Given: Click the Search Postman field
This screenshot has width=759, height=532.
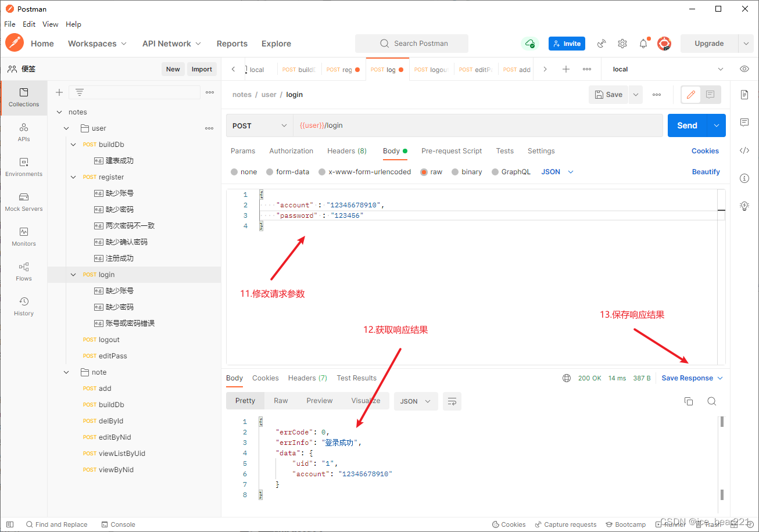Looking at the screenshot, I should [x=411, y=44].
